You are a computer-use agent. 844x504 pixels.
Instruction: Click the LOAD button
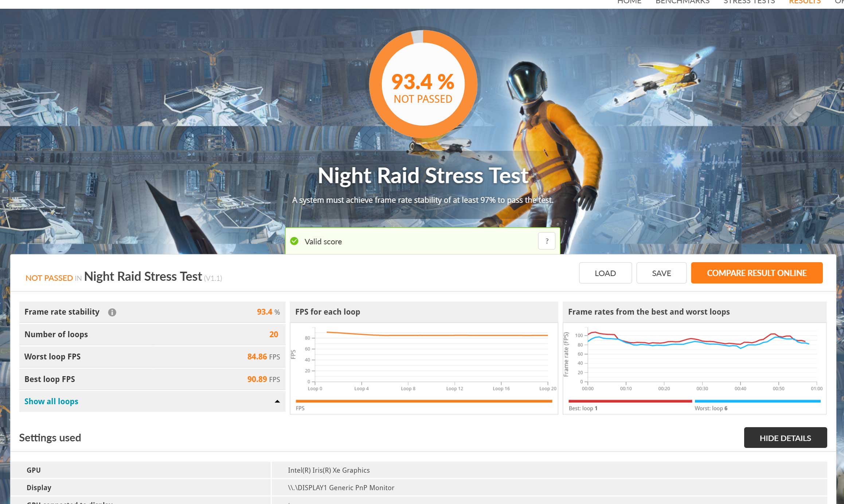click(x=605, y=273)
